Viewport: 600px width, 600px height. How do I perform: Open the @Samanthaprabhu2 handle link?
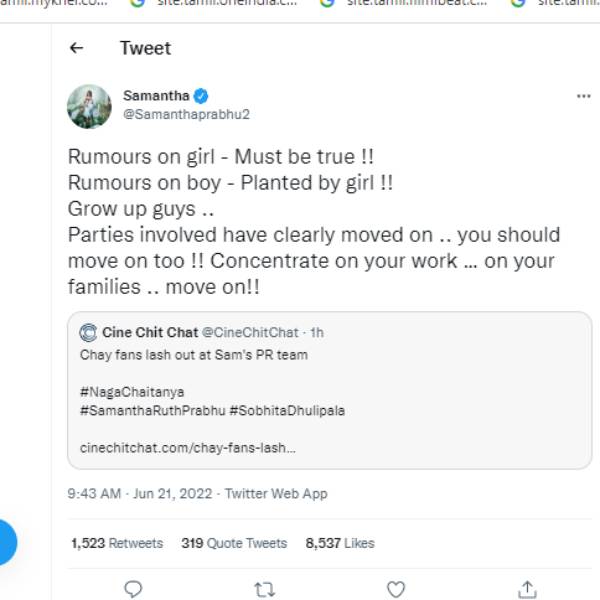tap(186, 114)
